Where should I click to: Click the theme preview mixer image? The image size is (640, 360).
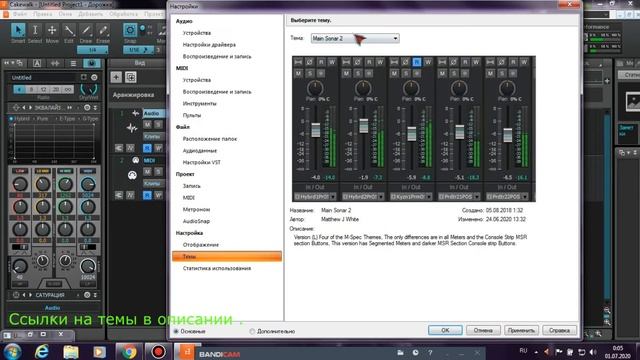[414, 129]
